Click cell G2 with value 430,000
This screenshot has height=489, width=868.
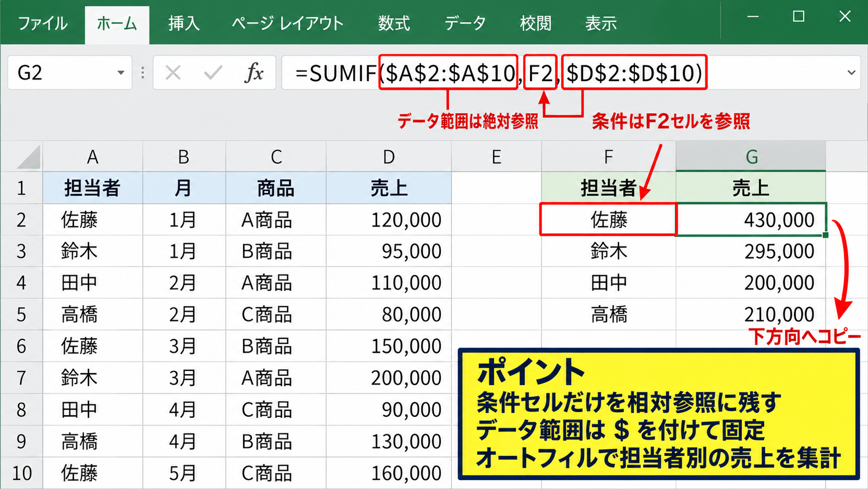(751, 219)
